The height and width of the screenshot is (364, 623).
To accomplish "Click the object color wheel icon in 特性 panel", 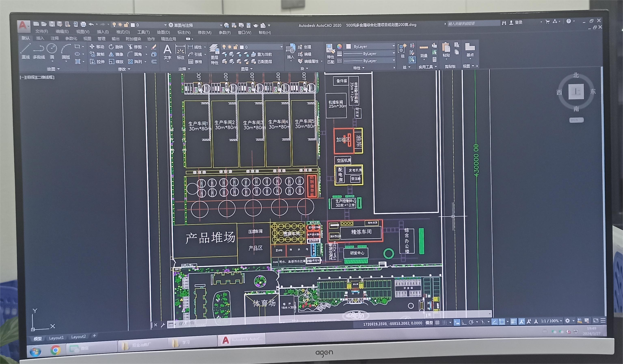I will click(x=339, y=46).
